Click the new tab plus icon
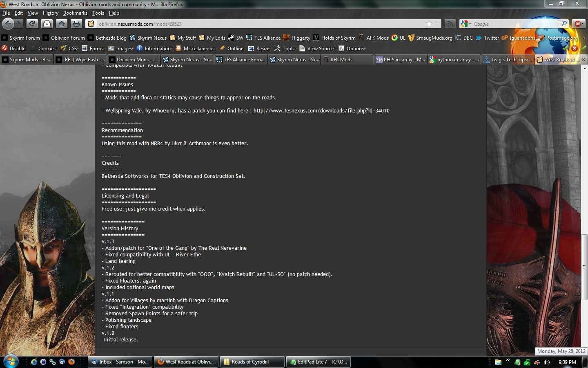The height and width of the screenshot is (368, 588). tap(47, 24)
